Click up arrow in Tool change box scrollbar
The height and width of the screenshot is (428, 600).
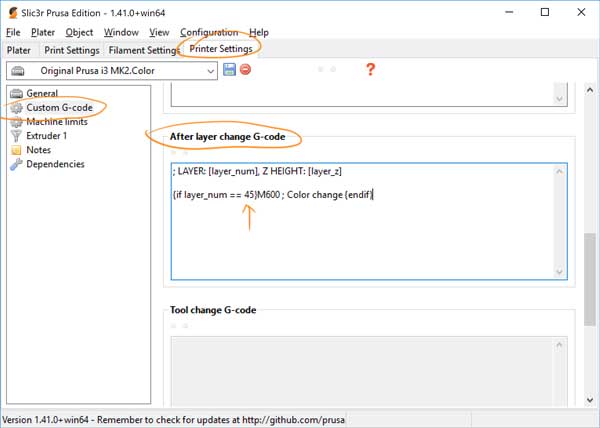(559, 345)
